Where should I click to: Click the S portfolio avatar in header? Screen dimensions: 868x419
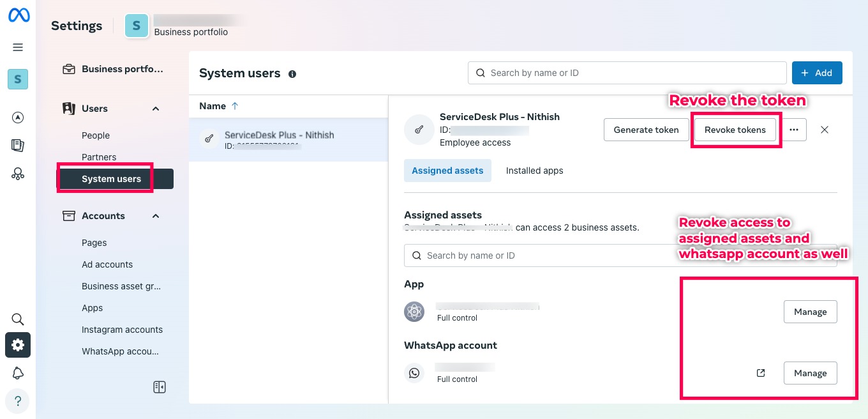[x=136, y=26]
